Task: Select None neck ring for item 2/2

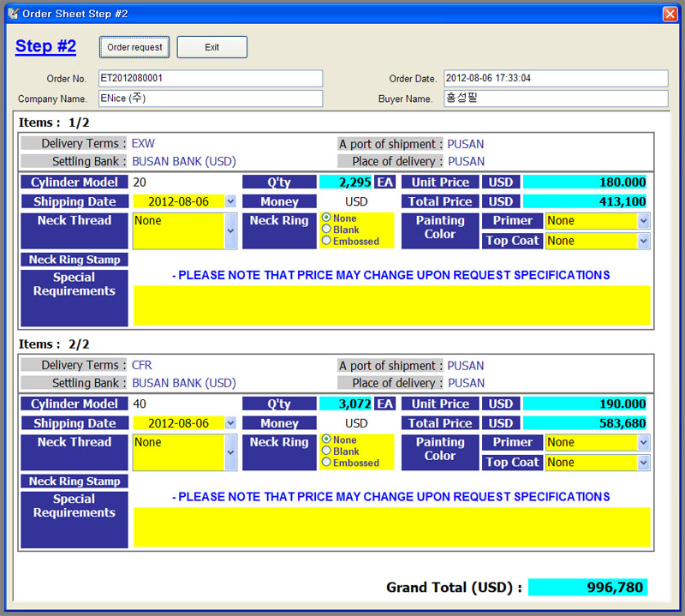Action: click(326, 439)
